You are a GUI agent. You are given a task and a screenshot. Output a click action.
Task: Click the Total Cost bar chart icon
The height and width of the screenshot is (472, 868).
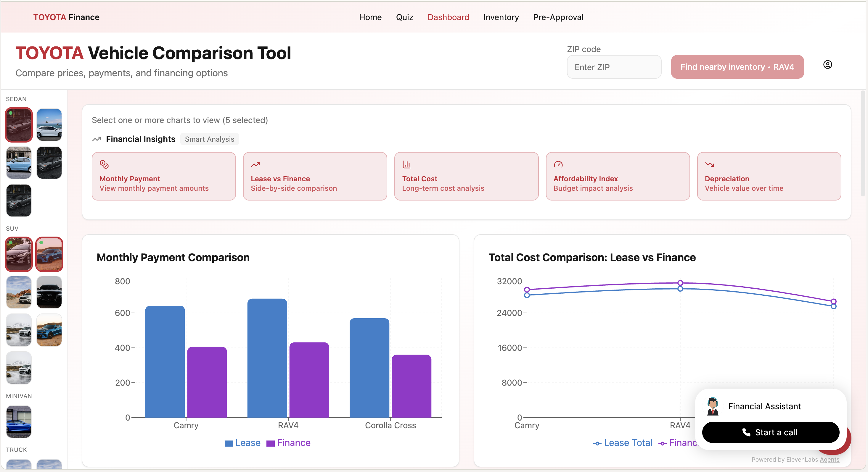point(406,164)
